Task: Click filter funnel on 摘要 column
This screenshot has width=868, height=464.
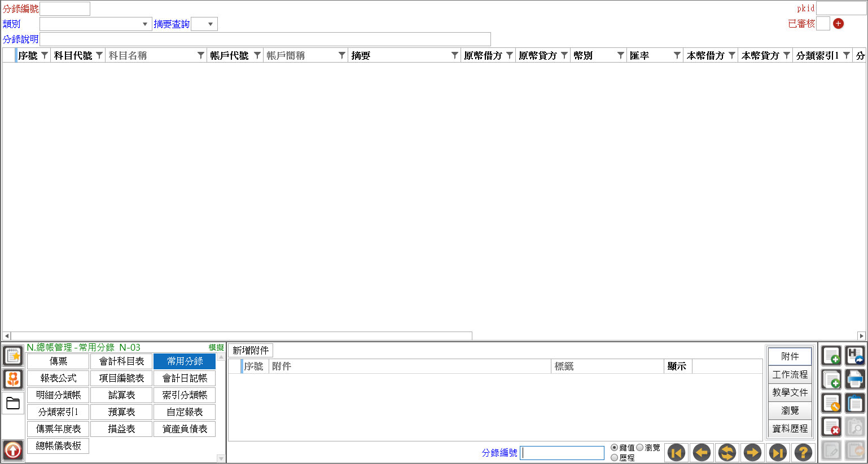Action: [x=455, y=55]
